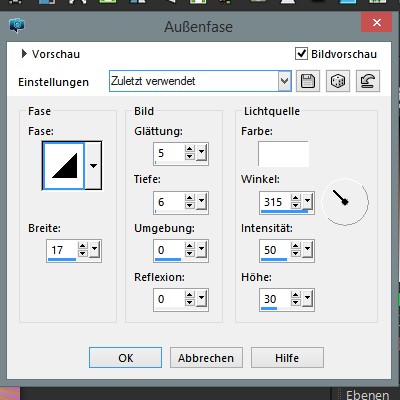The width and height of the screenshot is (400, 400).
Task: Open the Einstellungen presets dropdown
Action: (284, 81)
